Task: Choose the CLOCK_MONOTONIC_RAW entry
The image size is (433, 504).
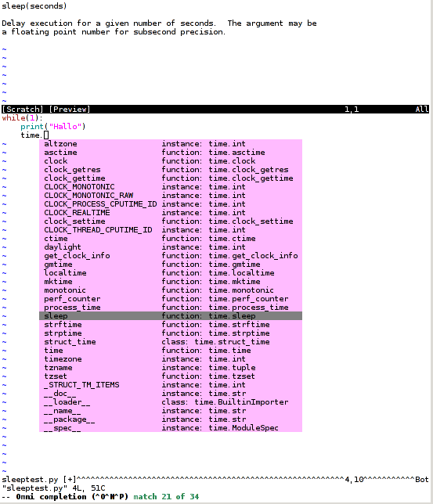Action: [x=171, y=196]
